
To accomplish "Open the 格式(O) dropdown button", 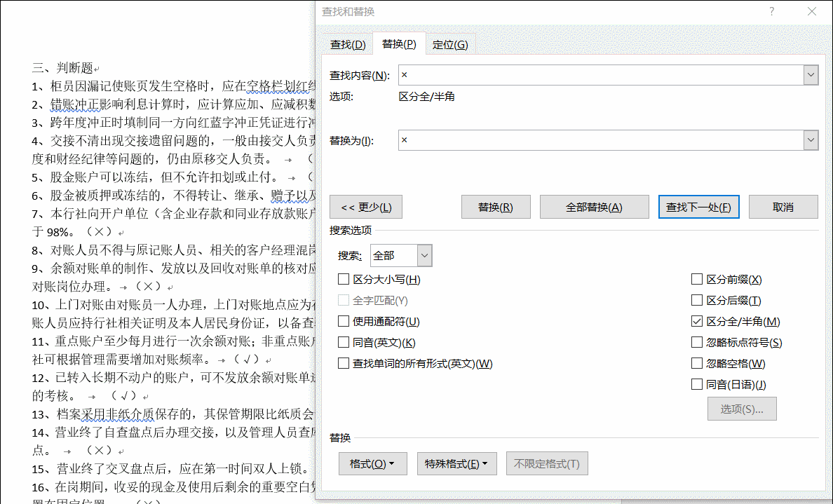I will (x=373, y=463).
